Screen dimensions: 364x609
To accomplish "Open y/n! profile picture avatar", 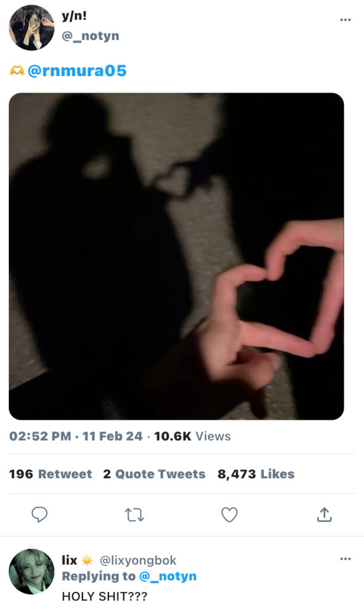I will pyautogui.click(x=32, y=27).
